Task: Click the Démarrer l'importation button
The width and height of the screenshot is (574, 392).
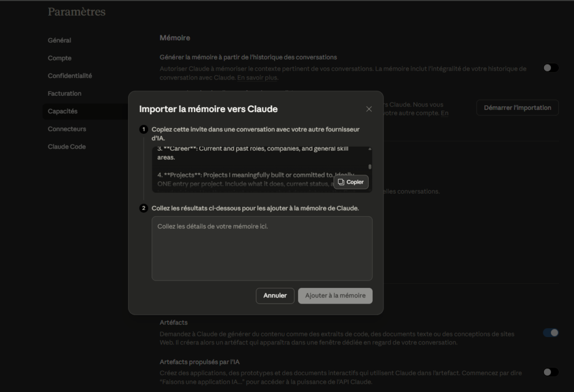Action: pyautogui.click(x=517, y=108)
